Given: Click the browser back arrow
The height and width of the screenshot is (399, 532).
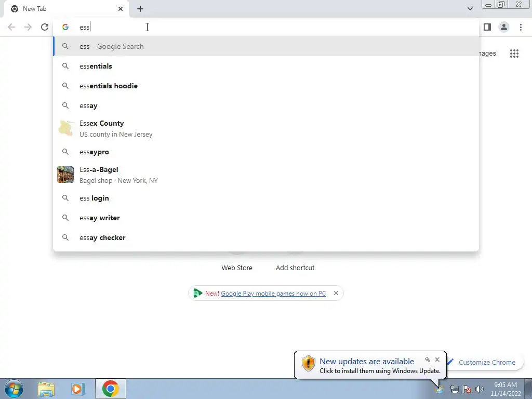Looking at the screenshot, I should (11, 27).
